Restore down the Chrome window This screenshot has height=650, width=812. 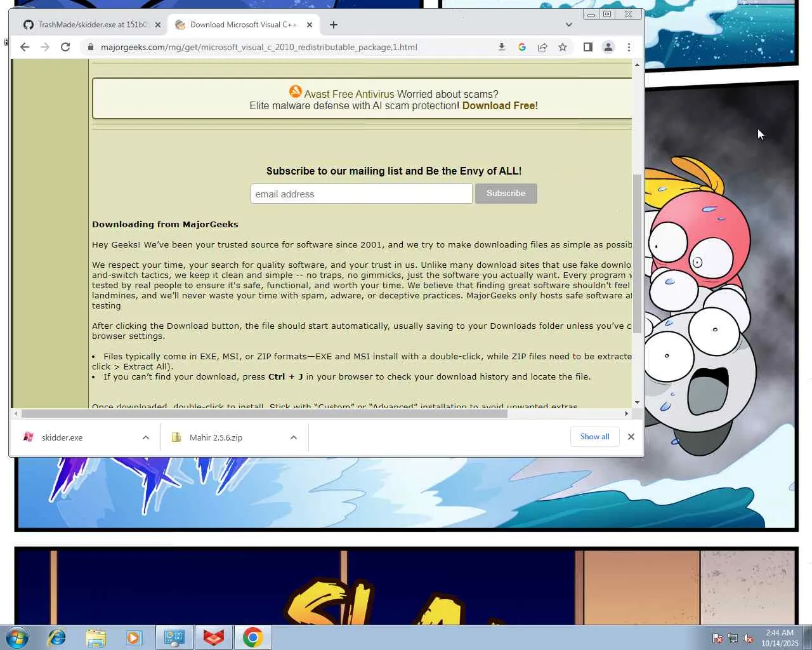pyautogui.click(x=607, y=14)
